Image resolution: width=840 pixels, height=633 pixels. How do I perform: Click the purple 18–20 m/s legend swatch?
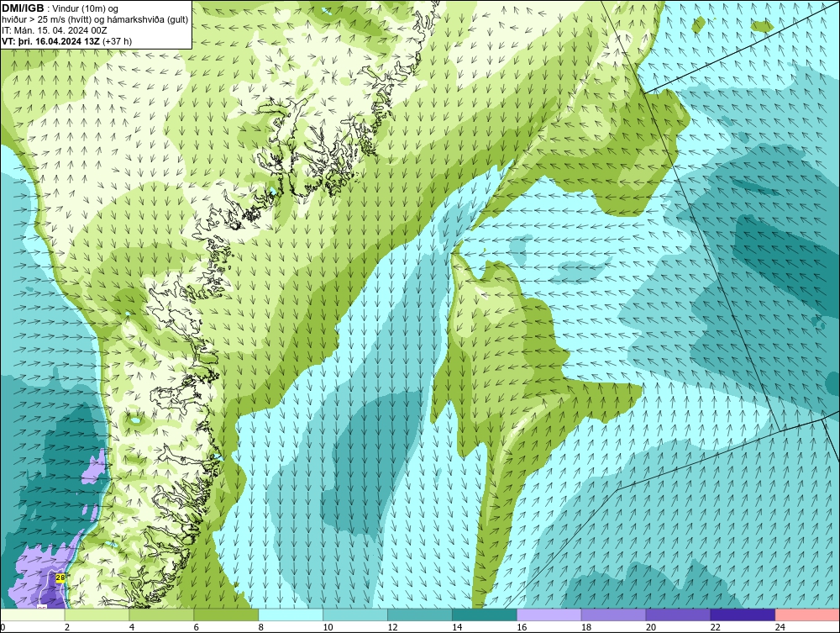pos(613,615)
